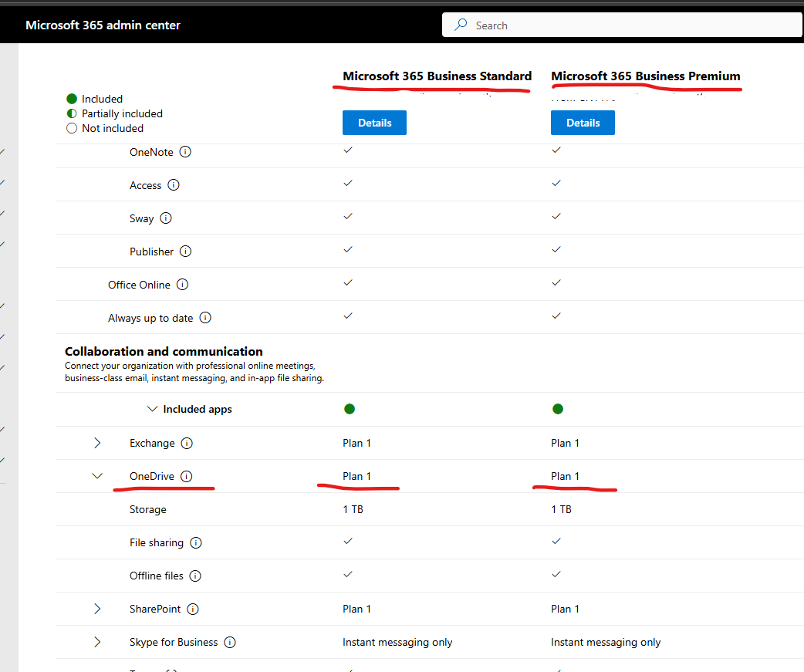Collapse the OneDrive row chevron

(97, 476)
